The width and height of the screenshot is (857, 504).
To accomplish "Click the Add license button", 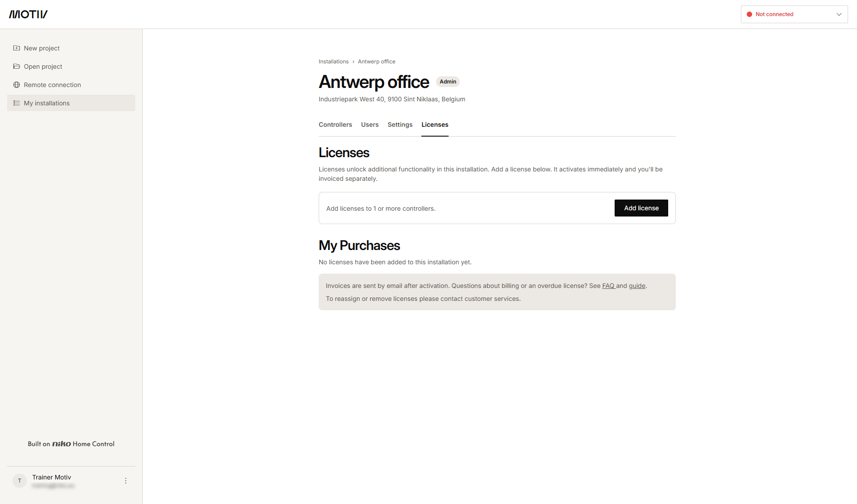I will pos(641,208).
